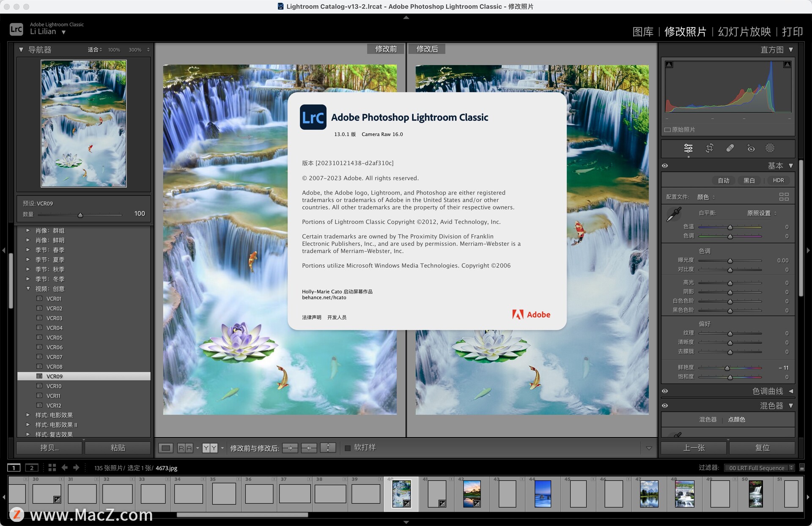The height and width of the screenshot is (526, 812).
Task: Hide the filmstrip with bottom arrow
Action: (x=406, y=522)
